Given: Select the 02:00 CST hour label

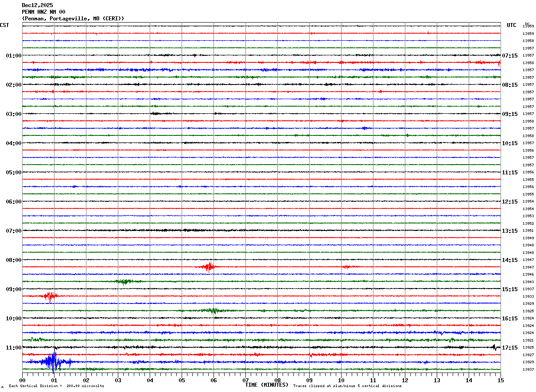Looking at the screenshot, I should click(x=14, y=85).
